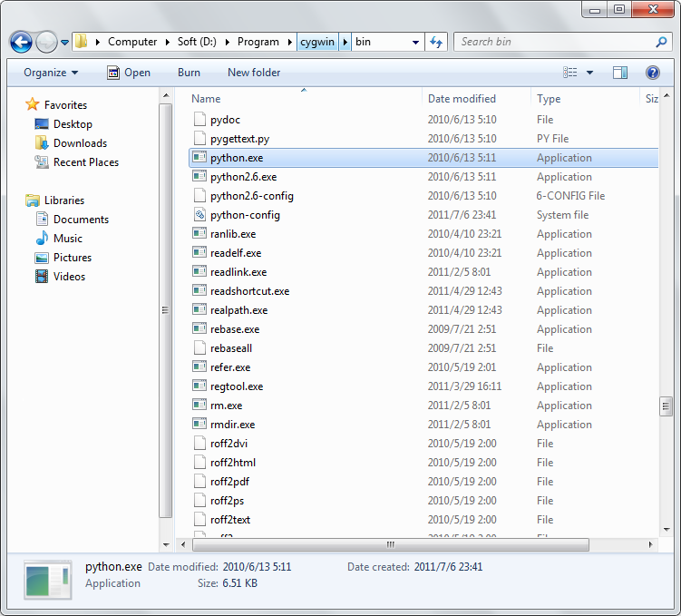Image resolution: width=681 pixels, height=616 pixels.
Task: Expand the arrow after cygwin breadcrumb
Action: (345, 42)
